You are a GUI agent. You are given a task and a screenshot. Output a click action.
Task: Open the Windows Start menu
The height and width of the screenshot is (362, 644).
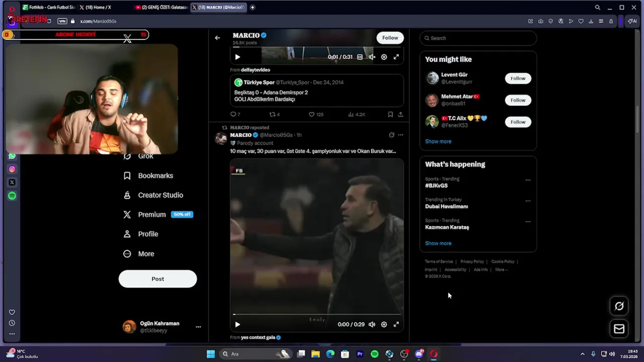point(211,354)
